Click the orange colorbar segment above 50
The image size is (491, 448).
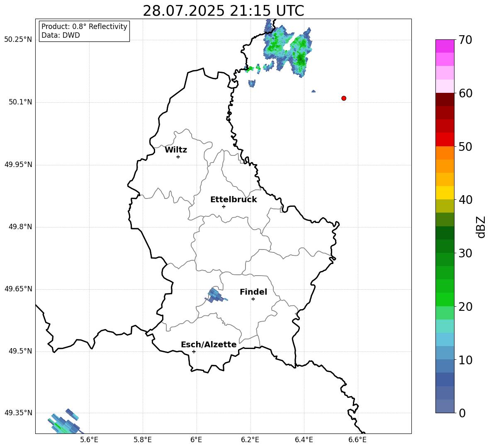click(445, 153)
